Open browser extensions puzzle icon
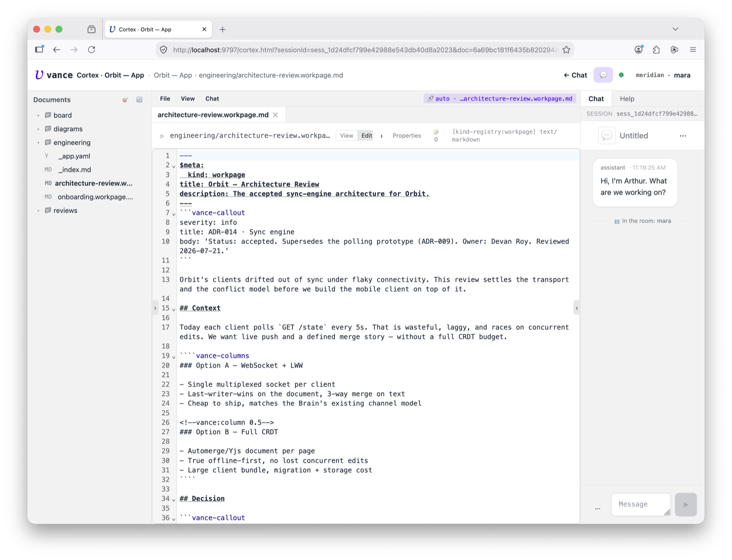The height and width of the screenshot is (560, 732). 656,49
